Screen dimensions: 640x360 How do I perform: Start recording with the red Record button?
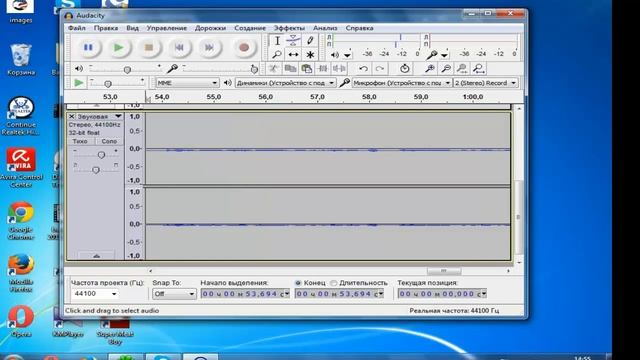pos(244,48)
